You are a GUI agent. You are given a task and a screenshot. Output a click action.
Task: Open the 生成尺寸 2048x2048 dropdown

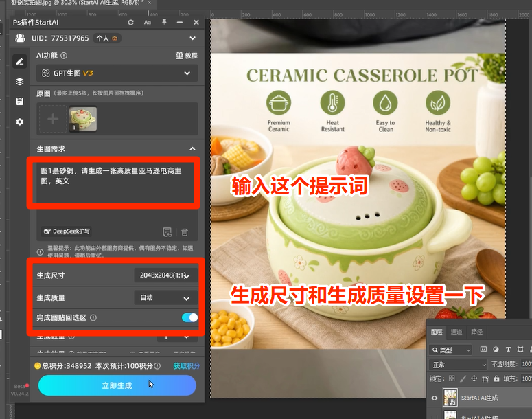click(166, 275)
